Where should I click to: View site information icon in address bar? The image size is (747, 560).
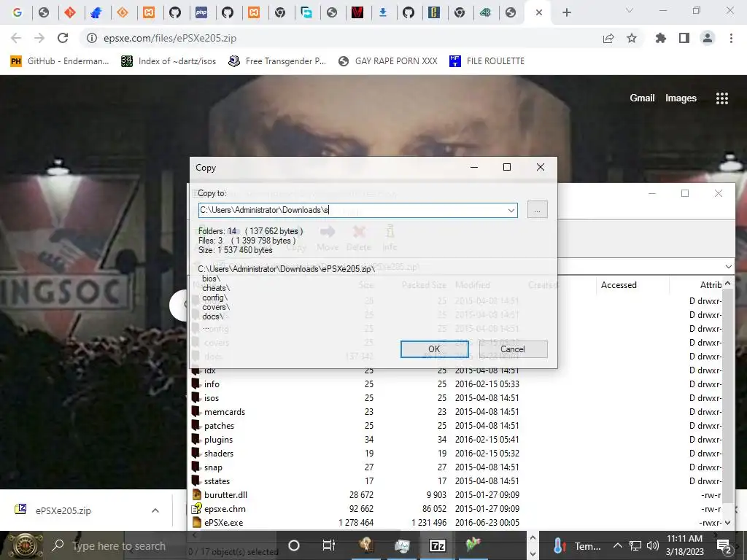pos(91,38)
